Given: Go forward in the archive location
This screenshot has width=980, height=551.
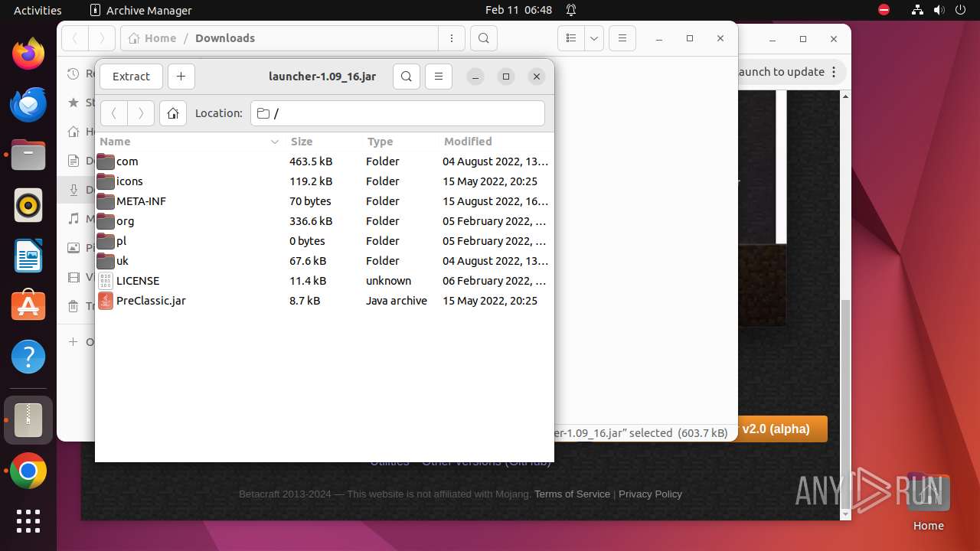Looking at the screenshot, I should coord(141,113).
